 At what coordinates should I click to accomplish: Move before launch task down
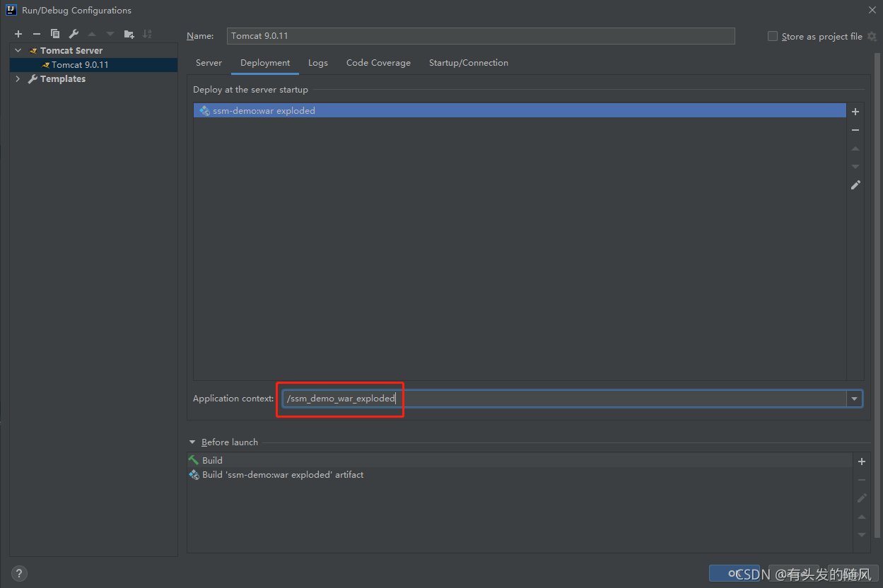pos(862,535)
